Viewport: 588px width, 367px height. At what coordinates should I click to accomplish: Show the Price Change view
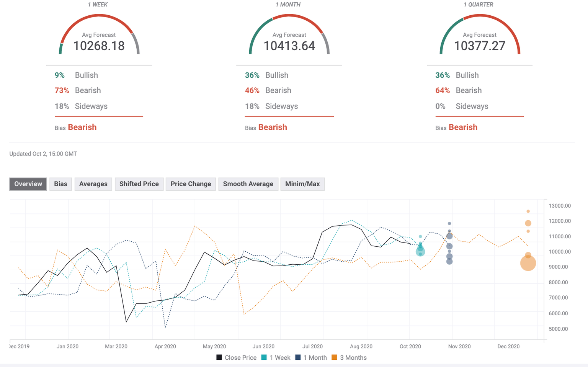(x=191, y=184)
